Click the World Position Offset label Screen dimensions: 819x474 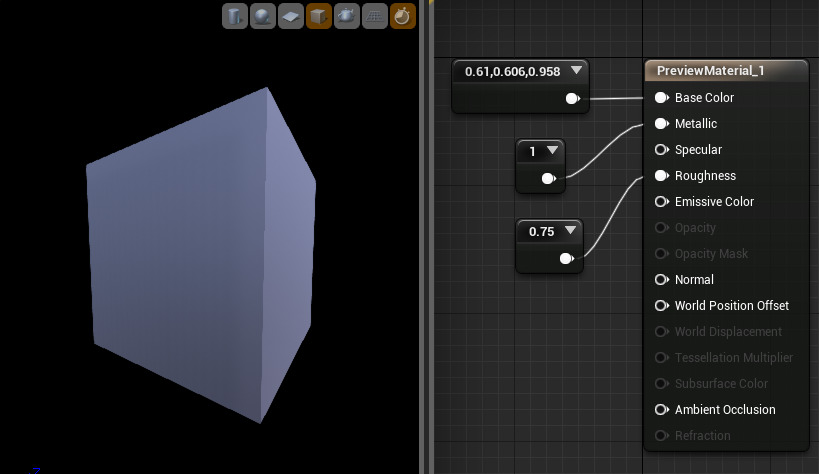pos(731,306)
